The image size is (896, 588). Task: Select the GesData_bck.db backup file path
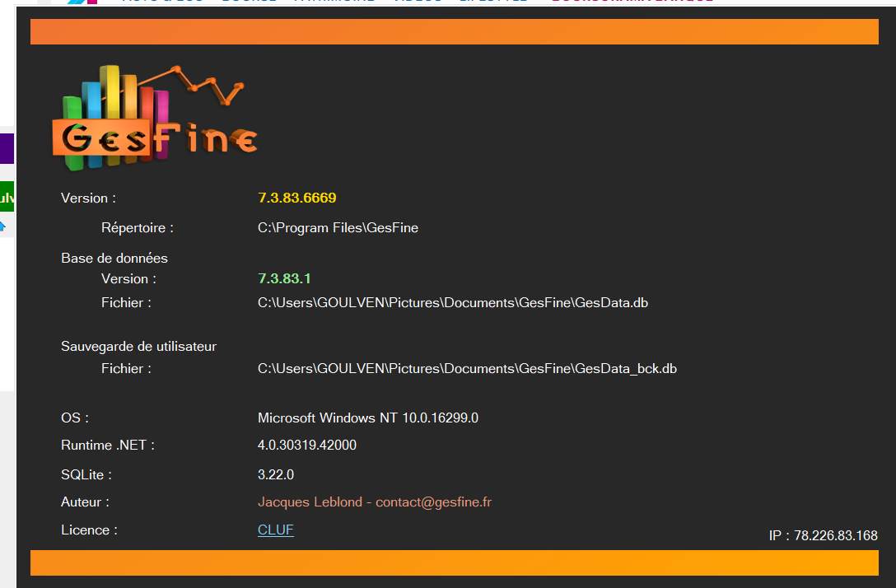tap(467, 369)
